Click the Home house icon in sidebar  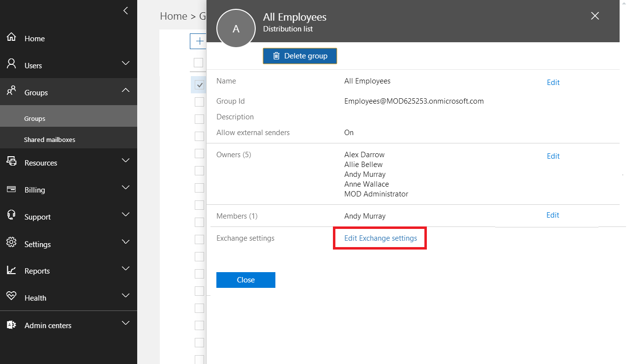click(11, 38)
